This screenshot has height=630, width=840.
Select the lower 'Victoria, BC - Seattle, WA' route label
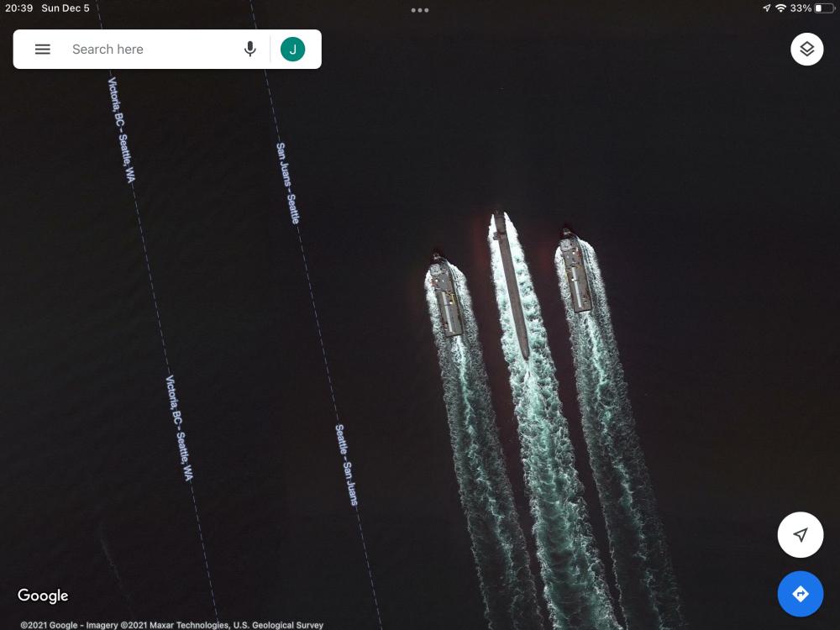(180, 428)
